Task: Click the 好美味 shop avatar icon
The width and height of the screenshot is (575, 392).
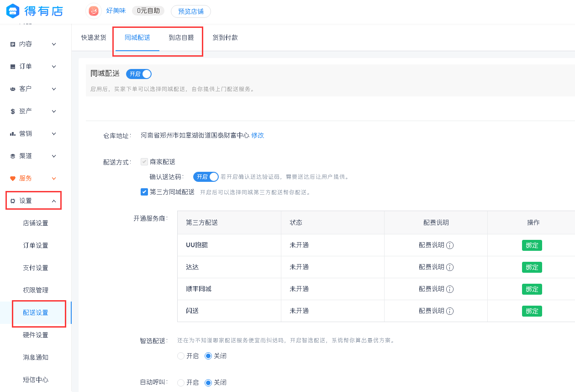Action: point(94,11)
